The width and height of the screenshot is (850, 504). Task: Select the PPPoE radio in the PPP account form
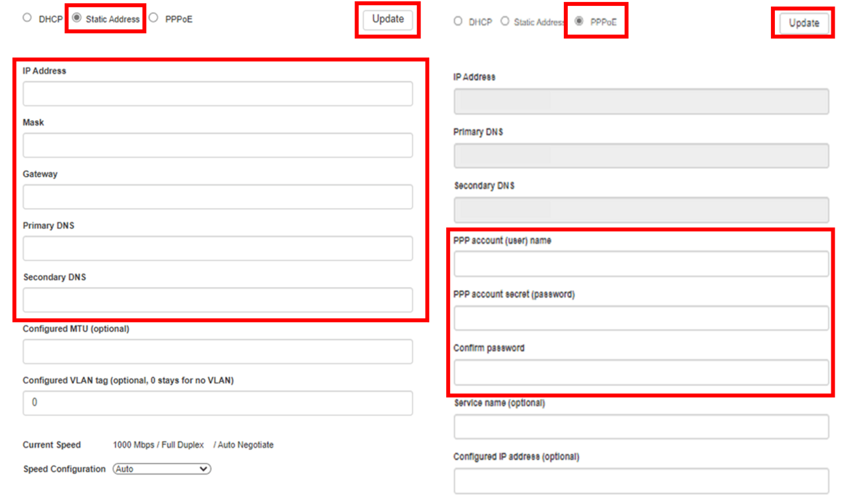pos(579,22)
